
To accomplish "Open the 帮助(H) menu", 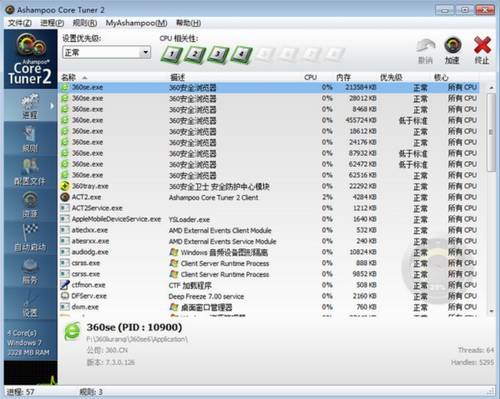I will (188, 23).
